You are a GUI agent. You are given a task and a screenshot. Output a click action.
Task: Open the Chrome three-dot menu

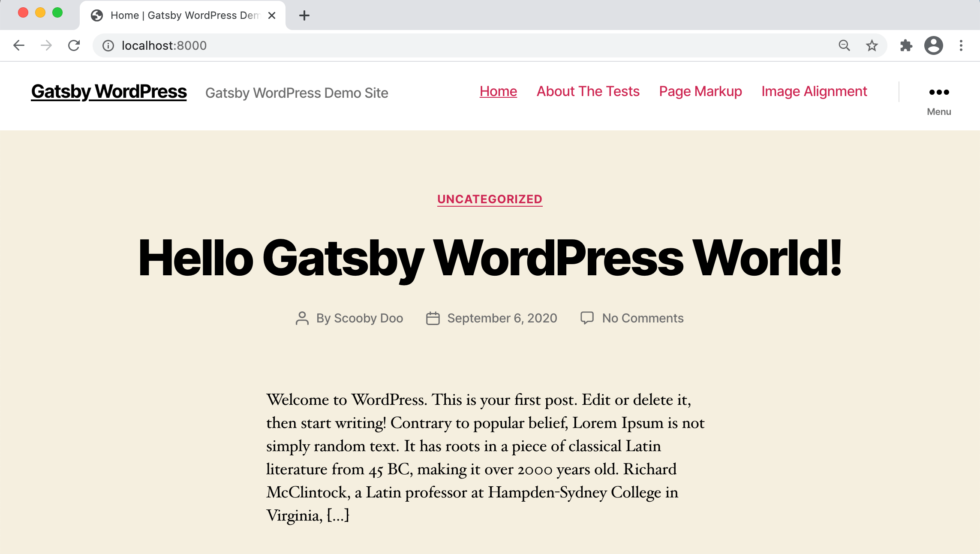(961, 45)
